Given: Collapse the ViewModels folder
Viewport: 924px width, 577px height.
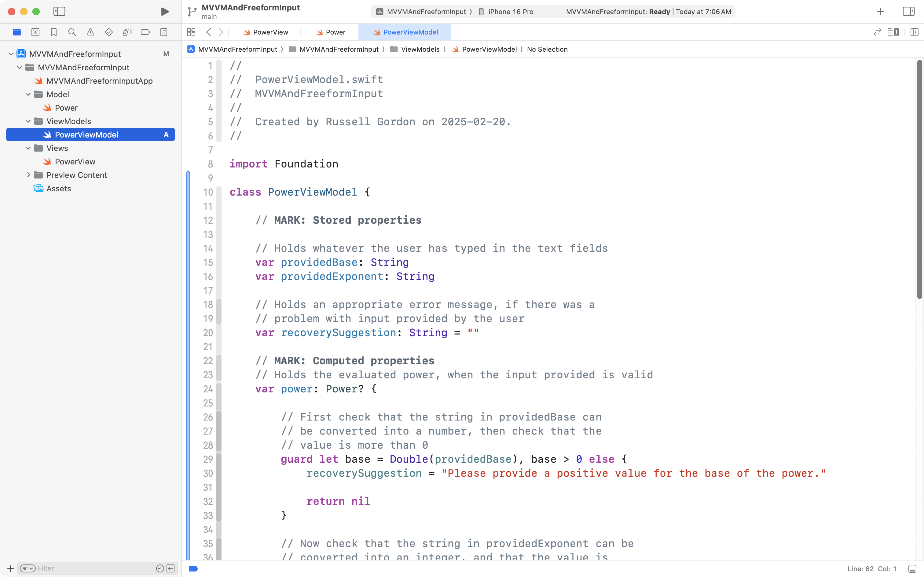Looking at the screenshot, I should pyautogui.click(x=28, y=121).
